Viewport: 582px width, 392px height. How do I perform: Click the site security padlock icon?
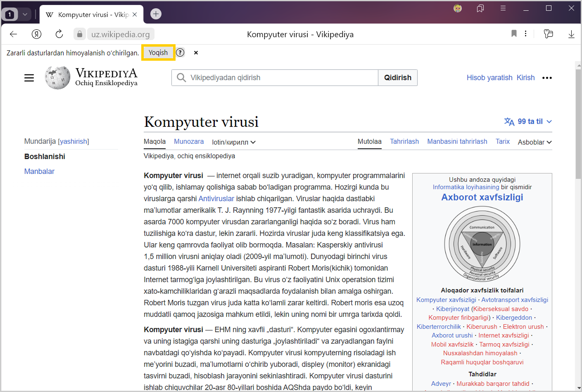[80, 34]
